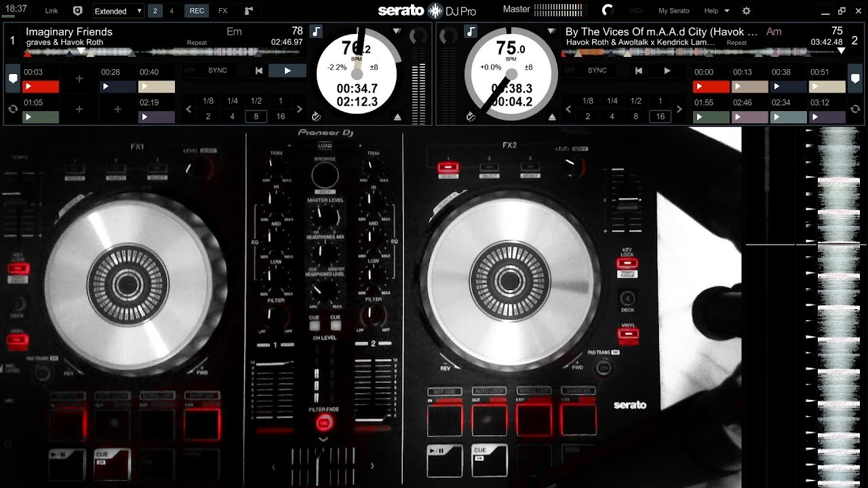The image size is (868, 488).
Task: Show larger loop sizes on Deck 1
Action: click(300, 108)
